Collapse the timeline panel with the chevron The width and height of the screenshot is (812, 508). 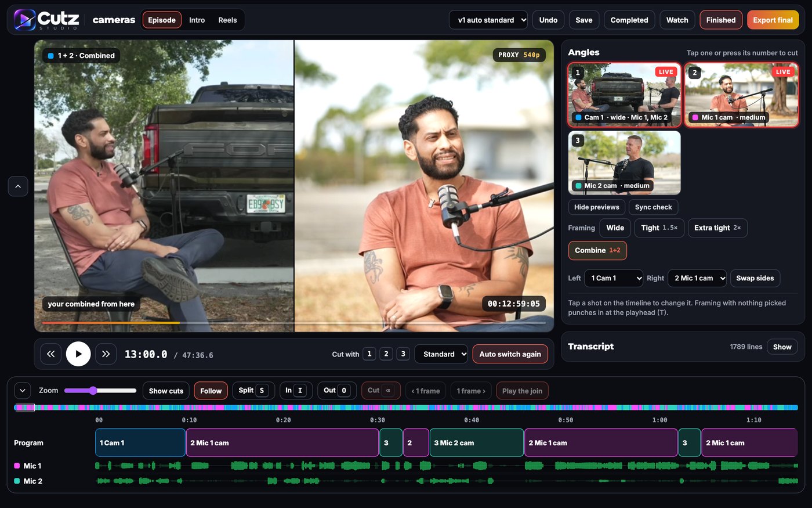[x=22, y=390]
